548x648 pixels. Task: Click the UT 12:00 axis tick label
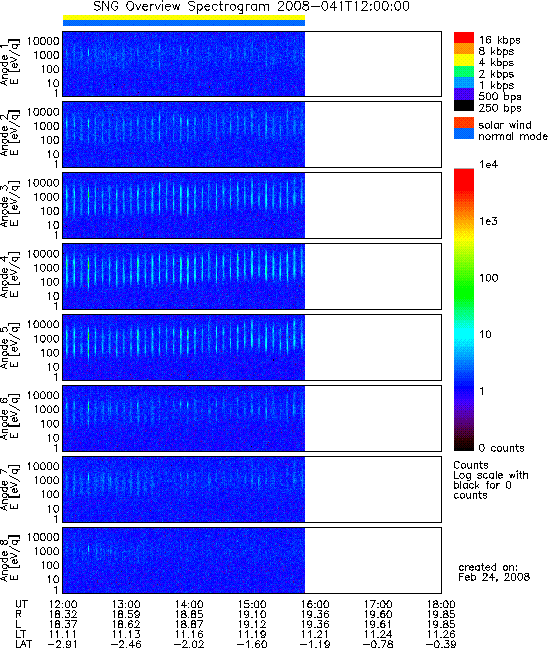(63, 605)
